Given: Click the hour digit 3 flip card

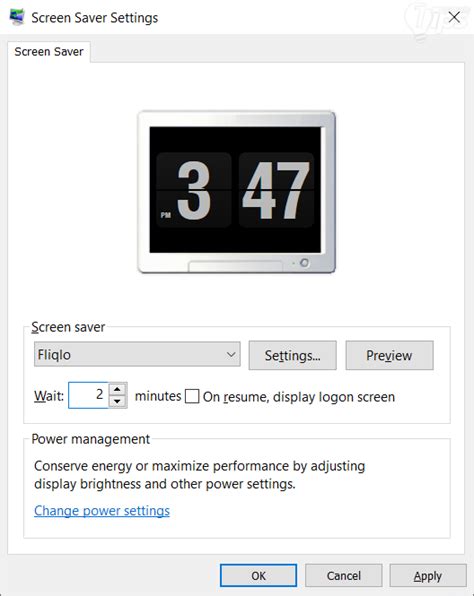Looking at the screenshot, I should pyautogui.click(x=194, y=190).
